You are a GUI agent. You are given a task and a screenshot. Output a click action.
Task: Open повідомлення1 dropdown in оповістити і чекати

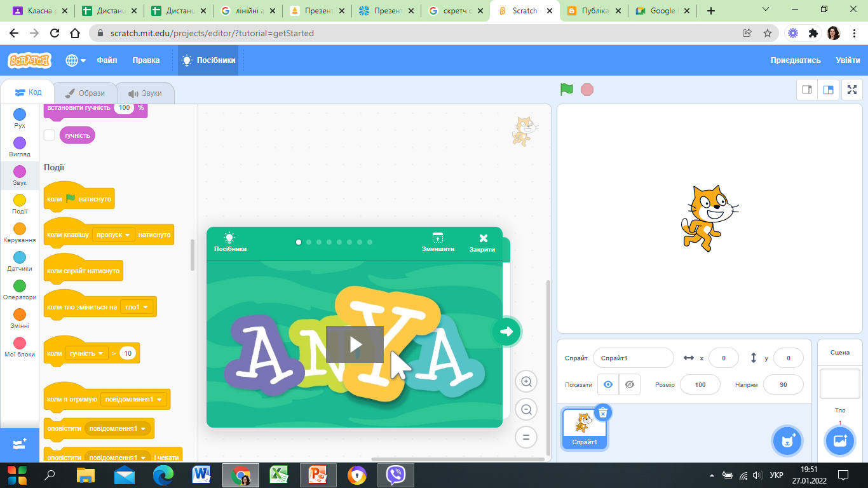(x=118, y=457)
